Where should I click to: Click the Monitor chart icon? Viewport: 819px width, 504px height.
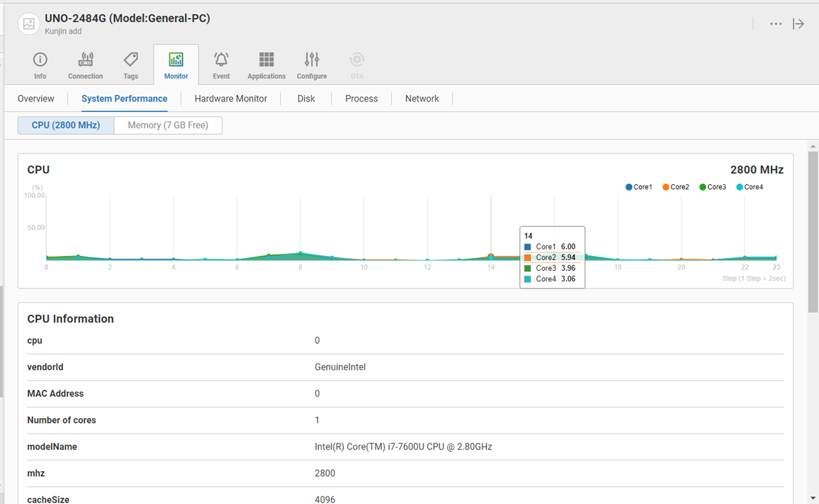point(176,59)
